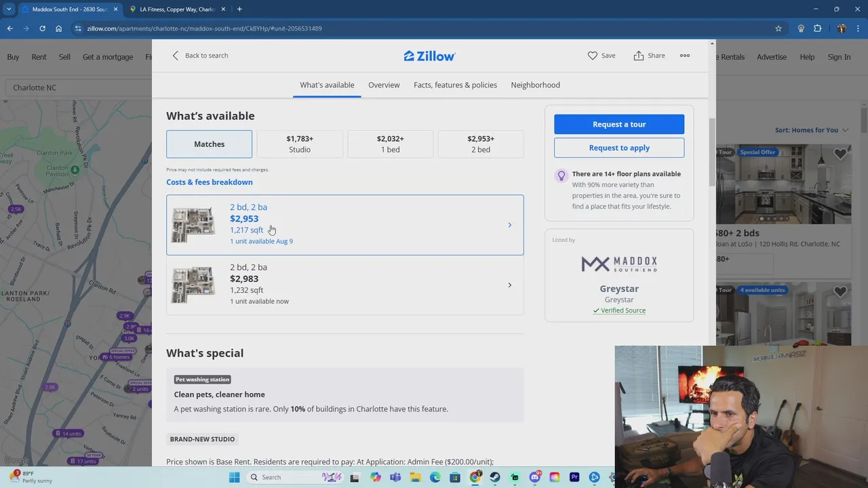Viewport: 868px width, 488px height.
Task: Open Sort: Homes for You dropdown
Action: point(812,129)
